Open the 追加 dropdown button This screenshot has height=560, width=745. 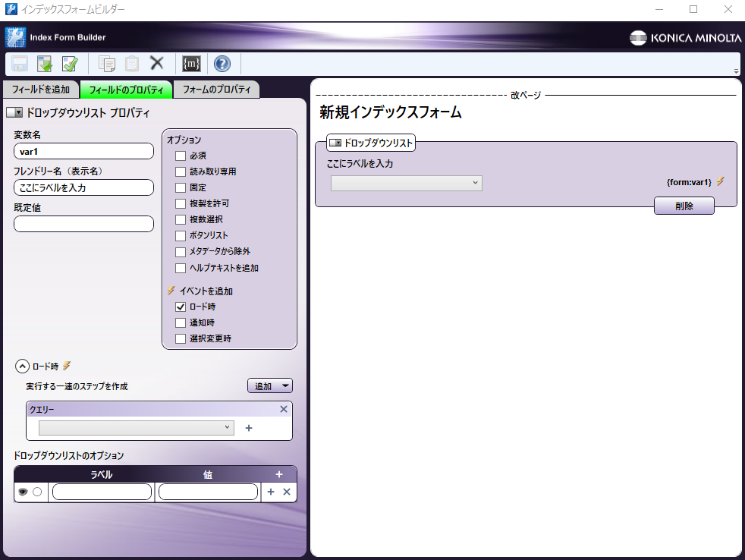click(x=270, y=386)
